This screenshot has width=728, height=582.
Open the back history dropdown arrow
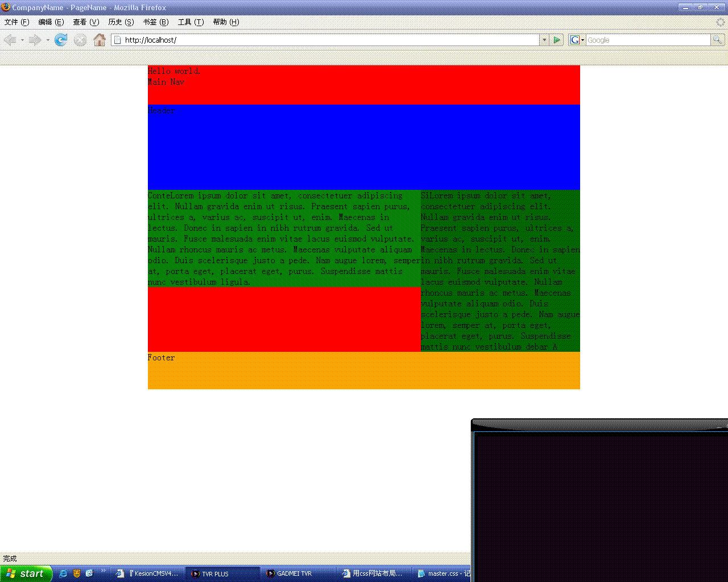22,40
